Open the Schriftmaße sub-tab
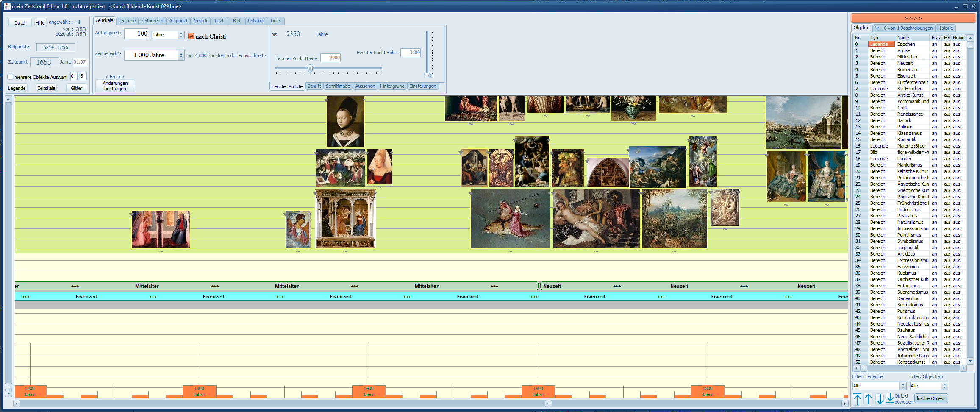 [338, 86]
